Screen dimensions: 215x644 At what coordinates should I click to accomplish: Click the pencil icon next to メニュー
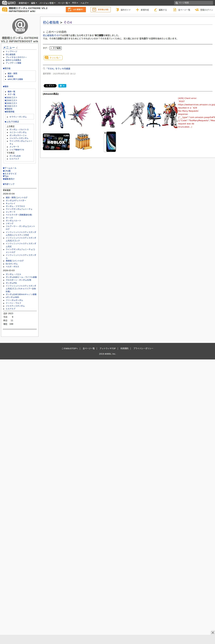[x=17, y=47]
